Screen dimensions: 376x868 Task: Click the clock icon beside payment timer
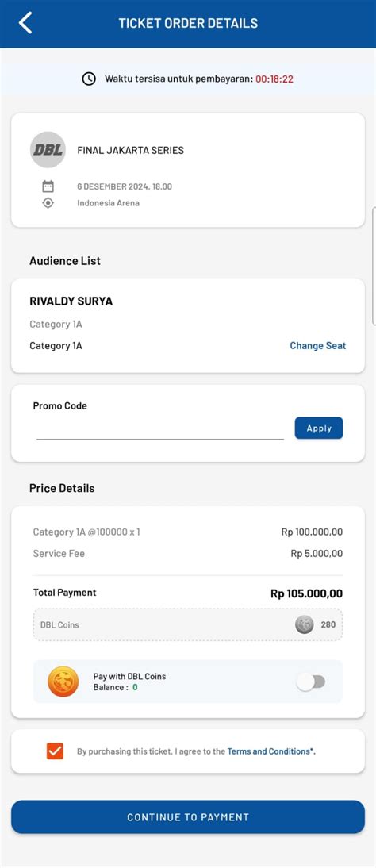[x=89, y=79]
